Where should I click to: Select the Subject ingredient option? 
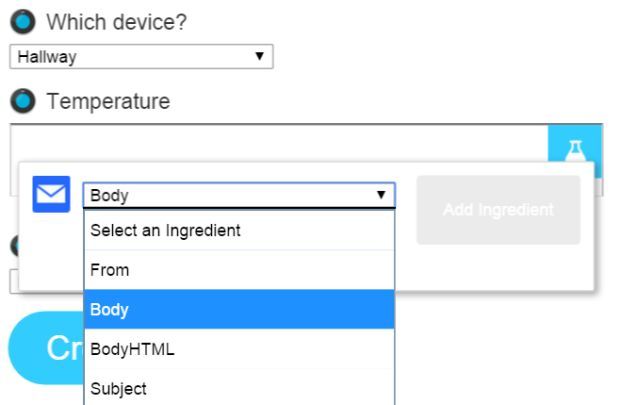pyautogui.click(x=238, y=388)
